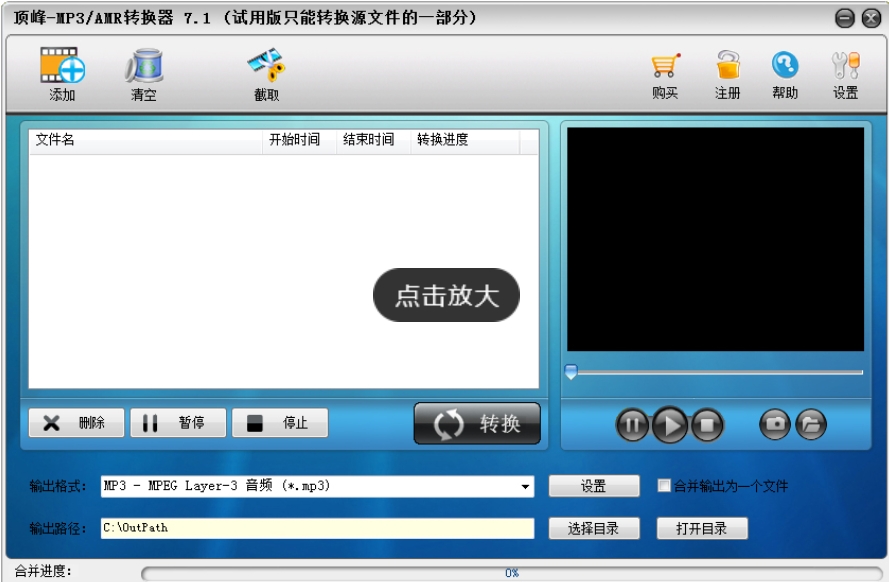Click the 输出路径 C:\OutPath field
The height and width of the screenshot is (582, 889).
[318, 528]
